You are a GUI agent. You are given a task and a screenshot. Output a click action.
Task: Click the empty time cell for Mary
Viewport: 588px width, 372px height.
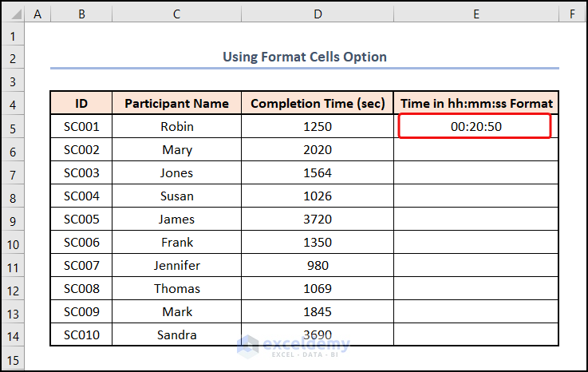(x=476, y=149)
